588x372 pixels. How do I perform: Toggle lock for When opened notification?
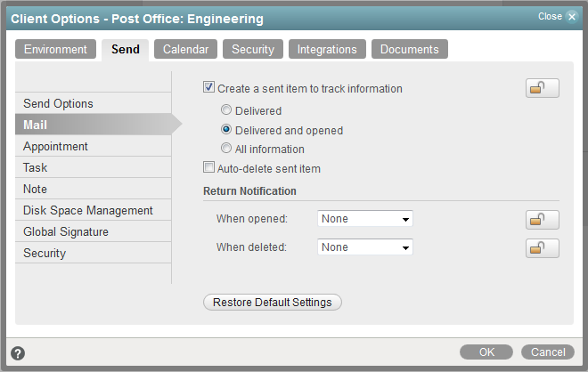click(542, 219)
